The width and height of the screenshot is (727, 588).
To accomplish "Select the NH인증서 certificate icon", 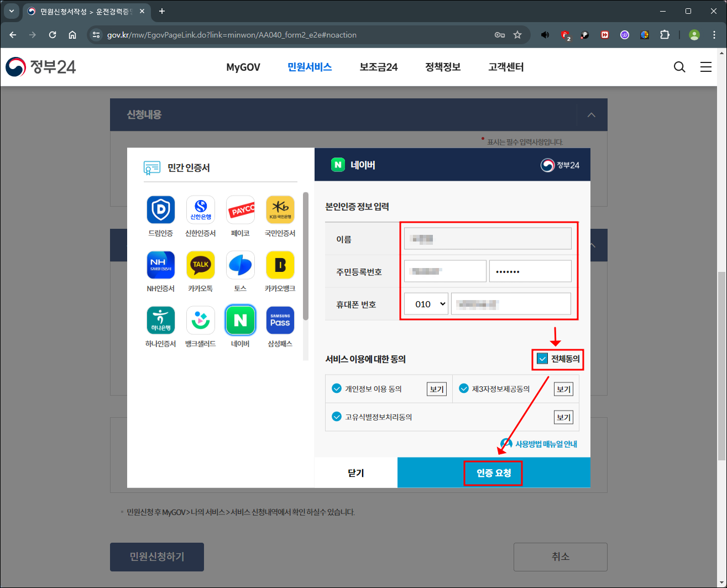I will (161, 265).
